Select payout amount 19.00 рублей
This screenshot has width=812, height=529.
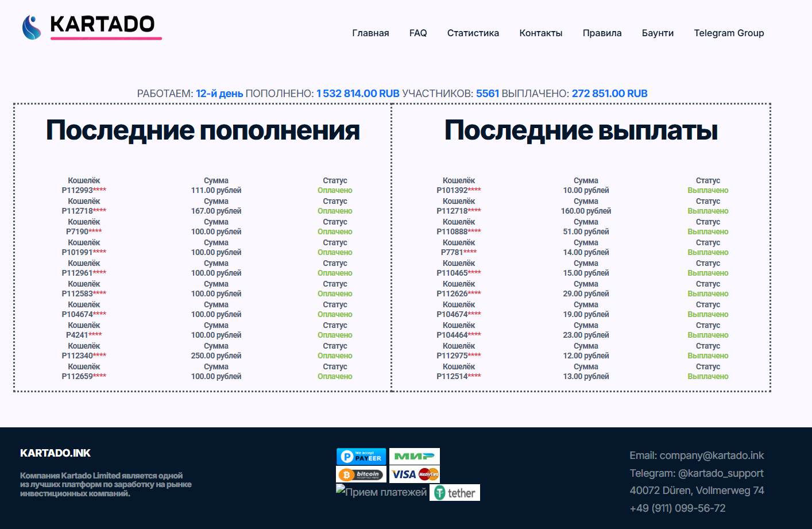(x=586, y=314)
